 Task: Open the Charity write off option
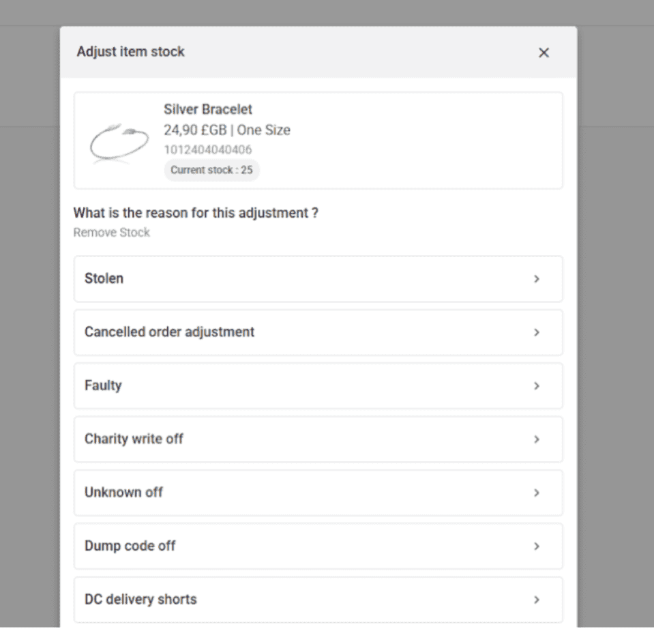(134, 439)
